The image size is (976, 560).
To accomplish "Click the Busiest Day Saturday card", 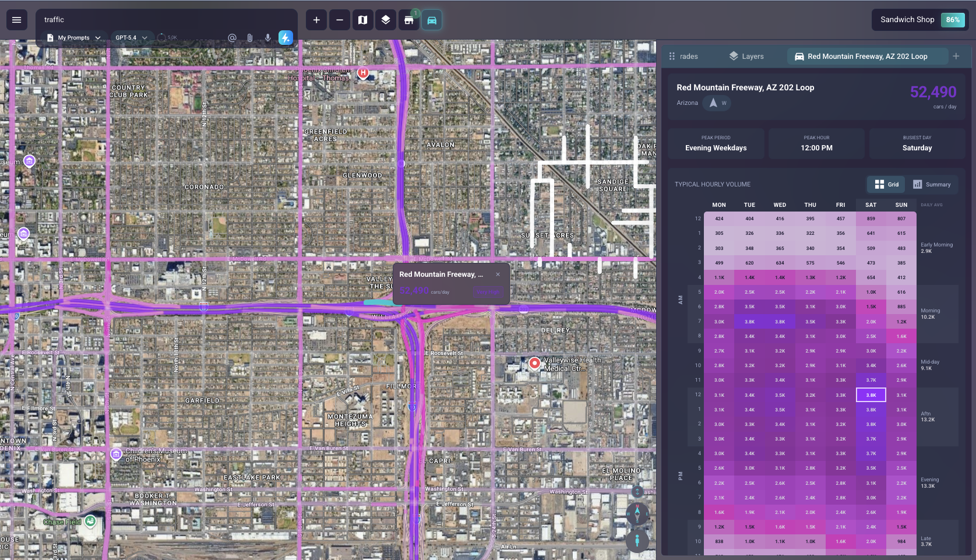I will pos(917,143).
